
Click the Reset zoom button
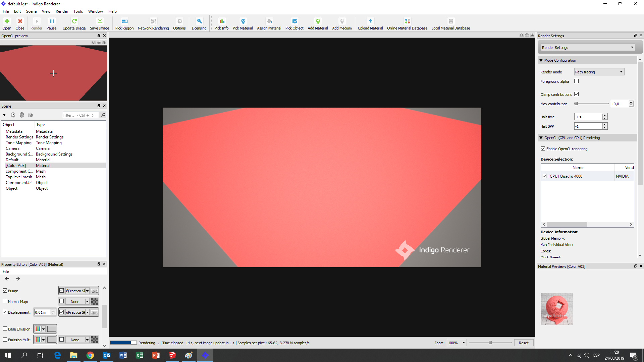523,343
